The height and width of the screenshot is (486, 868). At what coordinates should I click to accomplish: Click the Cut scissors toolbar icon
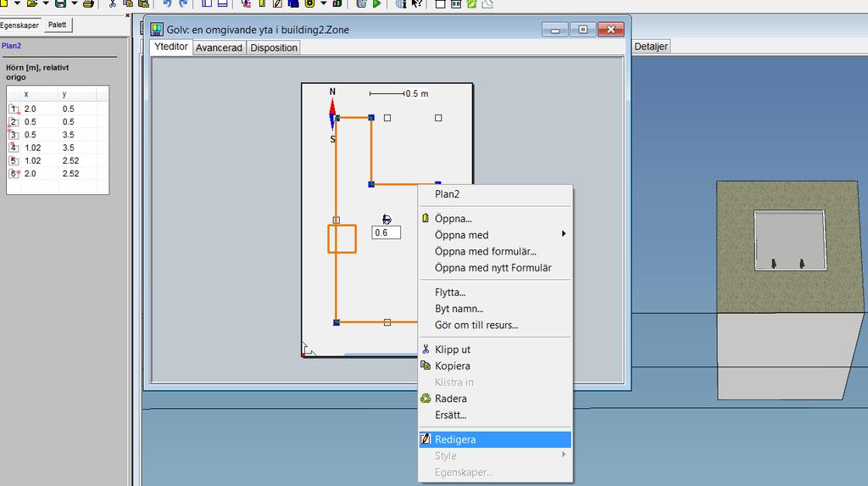click(113, 3)
